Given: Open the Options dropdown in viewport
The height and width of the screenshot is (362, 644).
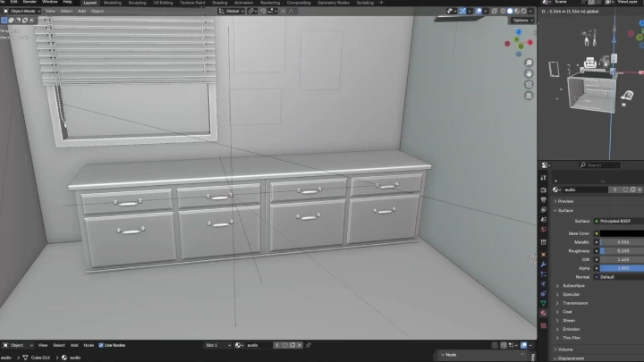Looking at the screenshot, I should pos(522,21).
